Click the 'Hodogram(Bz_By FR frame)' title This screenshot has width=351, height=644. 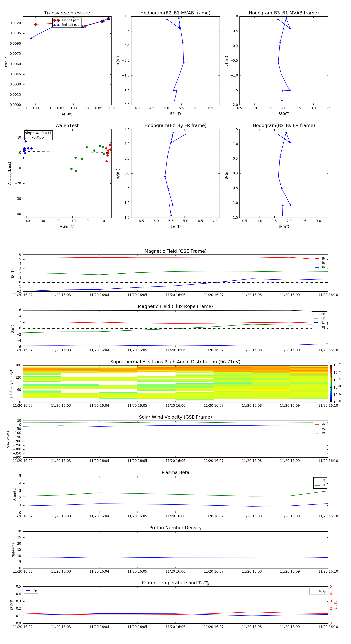tap(175, 125)
